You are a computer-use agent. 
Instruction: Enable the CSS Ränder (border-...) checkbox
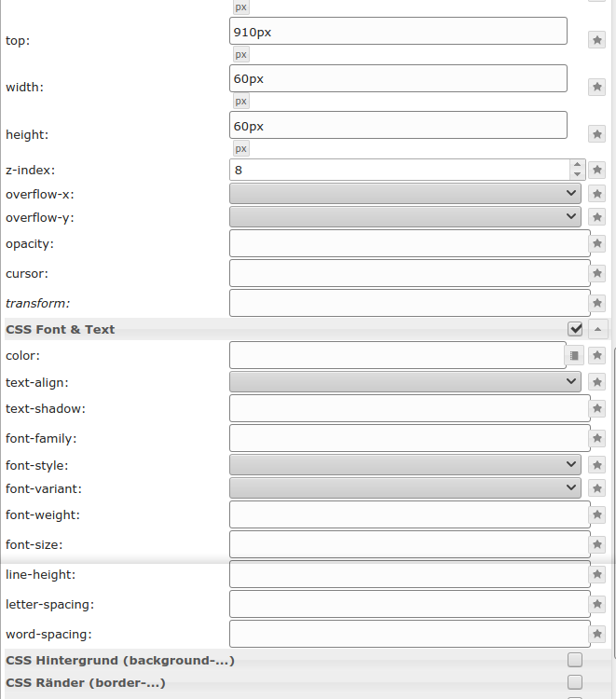[x=575, y=682]
